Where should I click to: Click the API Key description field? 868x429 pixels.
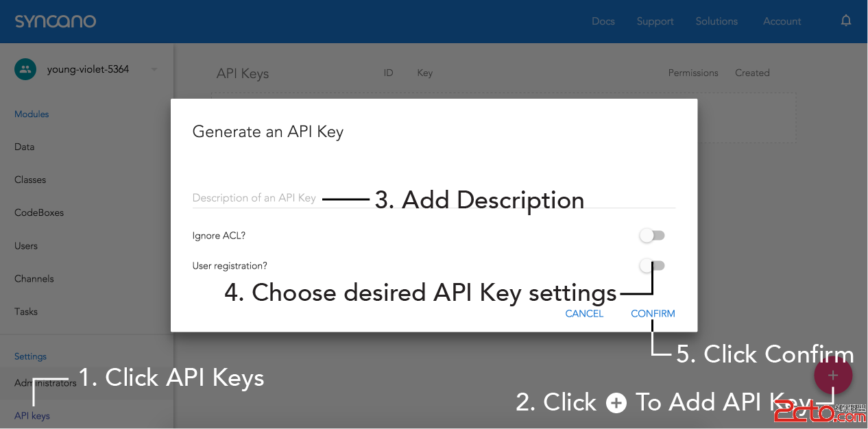(433, 198)
